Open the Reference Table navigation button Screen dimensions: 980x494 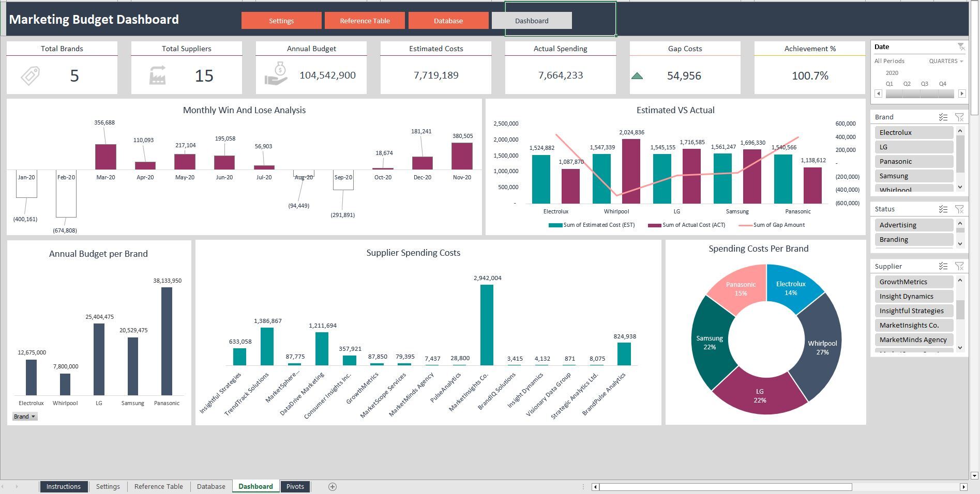(365, 21)
